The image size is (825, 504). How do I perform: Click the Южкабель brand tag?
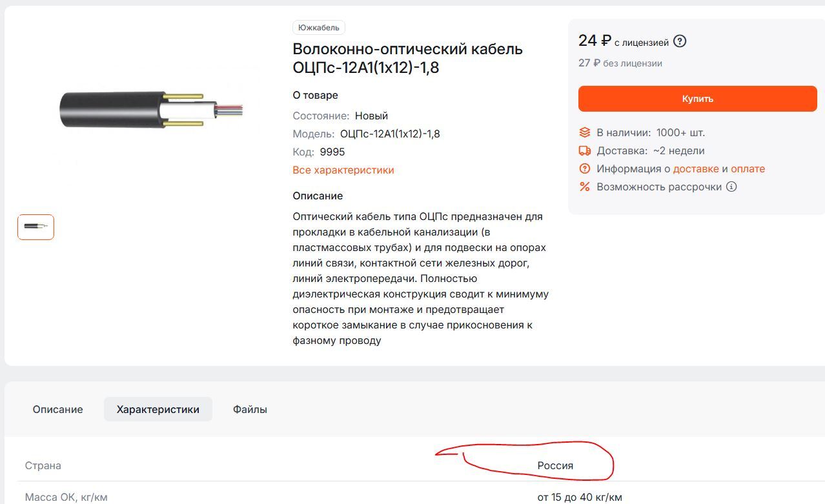click(x=319, y=28)
